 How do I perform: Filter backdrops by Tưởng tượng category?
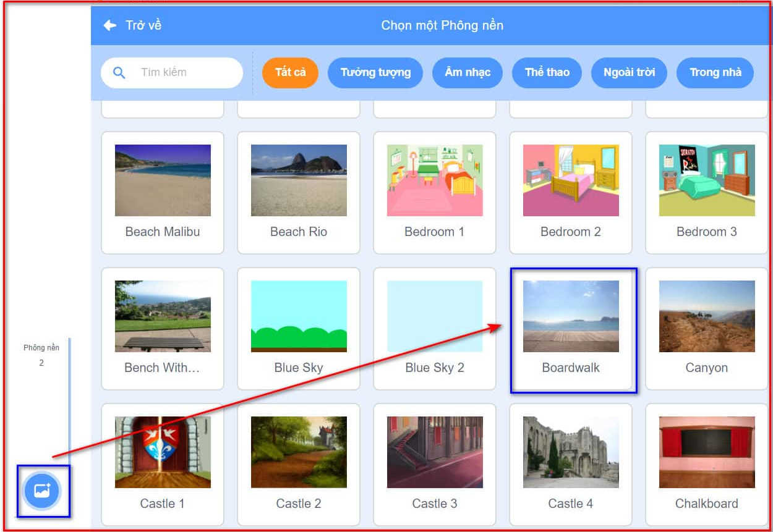[x=375, y=73]
